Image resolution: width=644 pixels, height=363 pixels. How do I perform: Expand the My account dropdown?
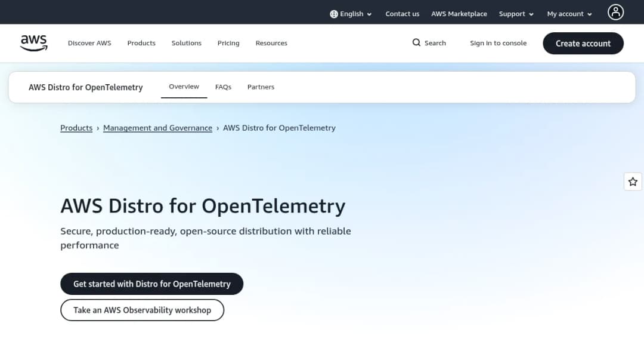pyautogui.click(x=569, y=14)
